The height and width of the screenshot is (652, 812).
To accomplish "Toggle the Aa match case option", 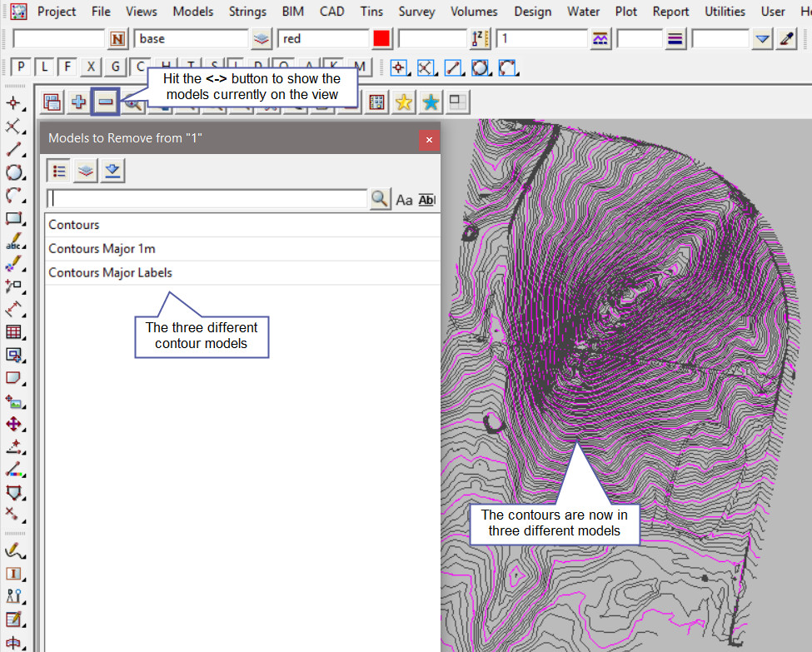I will [x=404, y=200].
